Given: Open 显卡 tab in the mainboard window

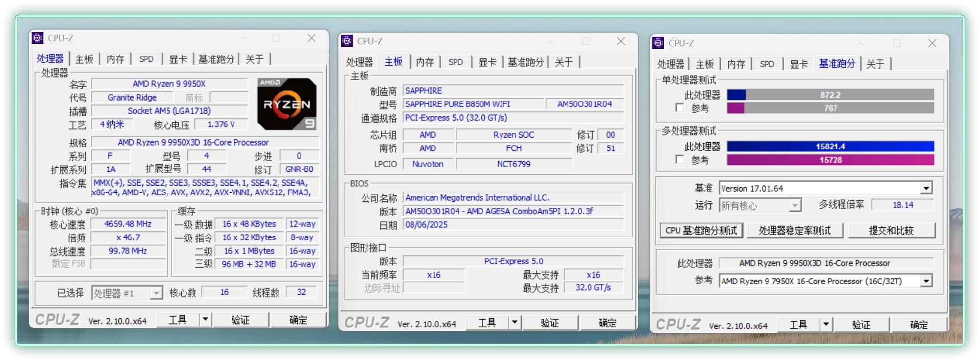Looking at the screenshot, I should (487, 62).
